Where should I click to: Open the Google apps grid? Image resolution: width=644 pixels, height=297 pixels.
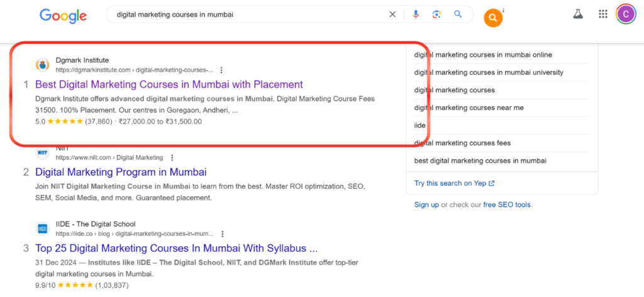pyautogui.click(x=603, y=14)
